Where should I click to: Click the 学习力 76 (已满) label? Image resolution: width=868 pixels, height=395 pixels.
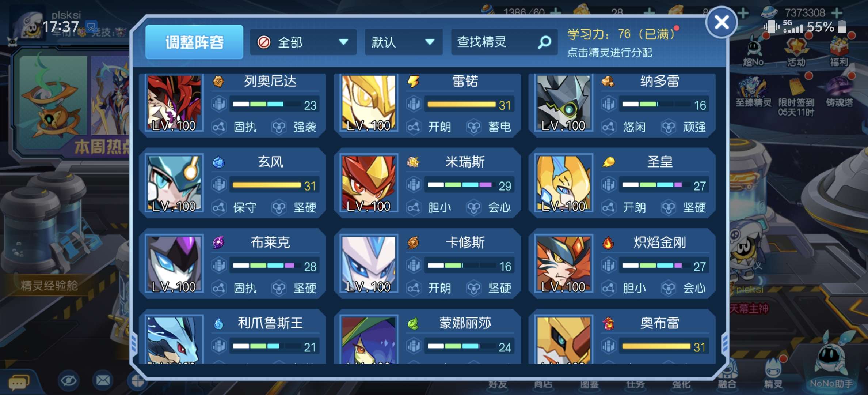click(621, 34)
